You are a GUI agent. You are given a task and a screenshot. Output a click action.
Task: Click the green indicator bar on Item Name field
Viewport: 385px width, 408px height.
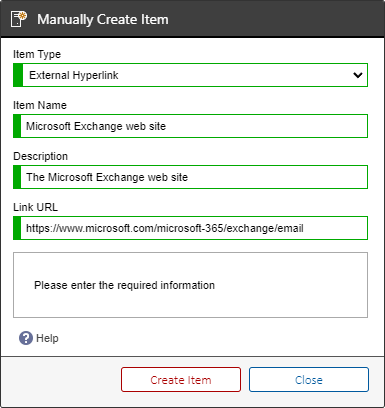coord(17,126)
